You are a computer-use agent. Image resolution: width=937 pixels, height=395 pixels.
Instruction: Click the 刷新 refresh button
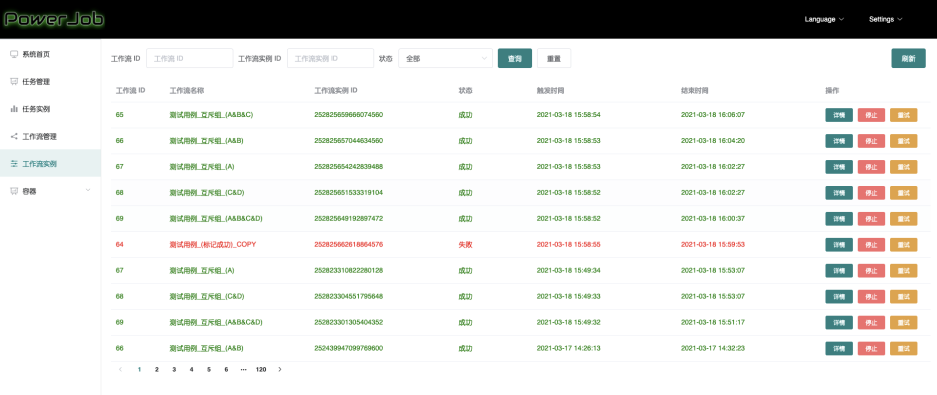(x=908, y=59)
